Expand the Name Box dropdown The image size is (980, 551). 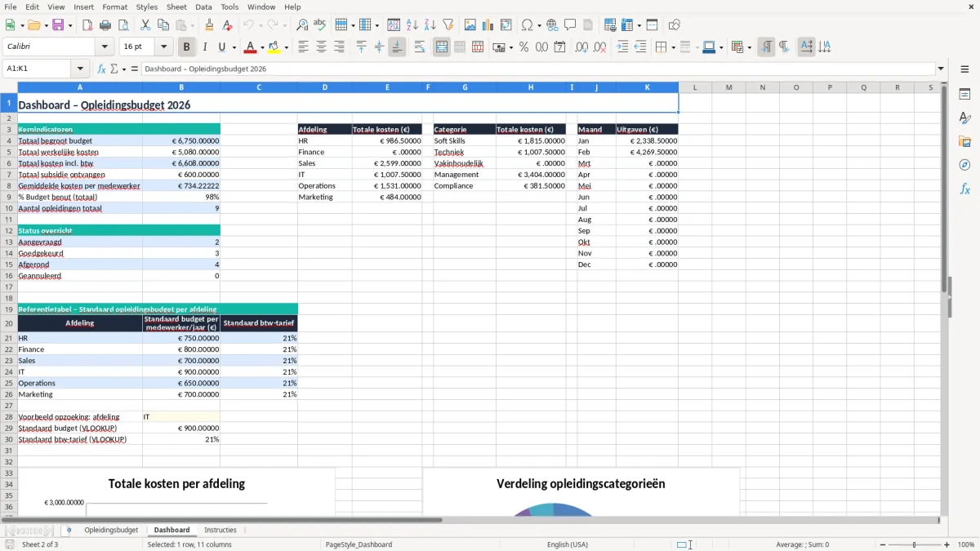pos(80,69)
